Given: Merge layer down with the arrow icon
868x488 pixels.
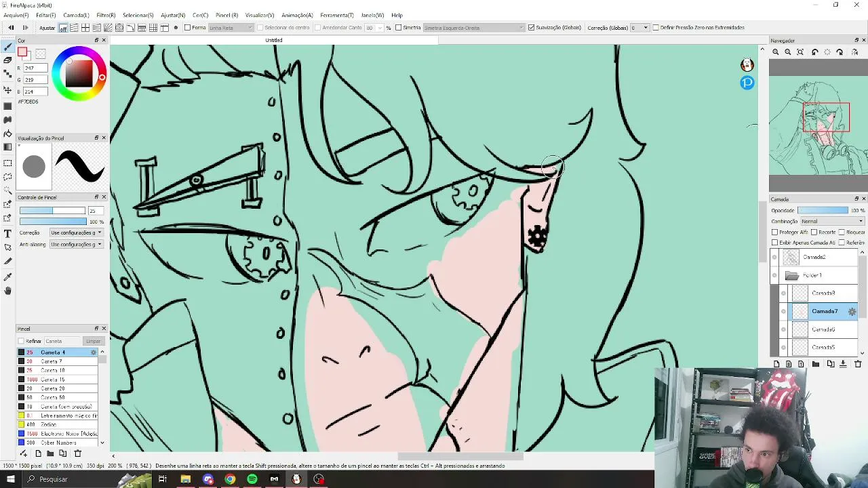Looking at the screenshot, I should coord(843,364).
